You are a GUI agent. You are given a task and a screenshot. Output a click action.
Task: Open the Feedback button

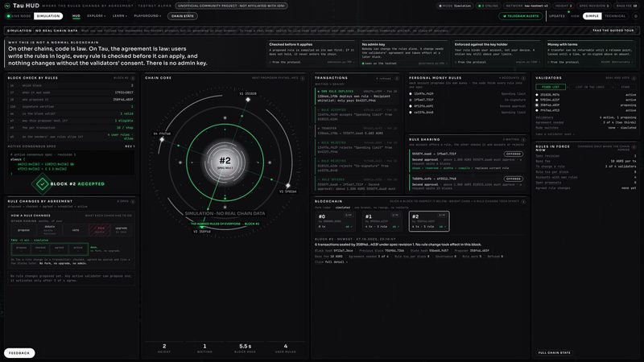(19, 353)
